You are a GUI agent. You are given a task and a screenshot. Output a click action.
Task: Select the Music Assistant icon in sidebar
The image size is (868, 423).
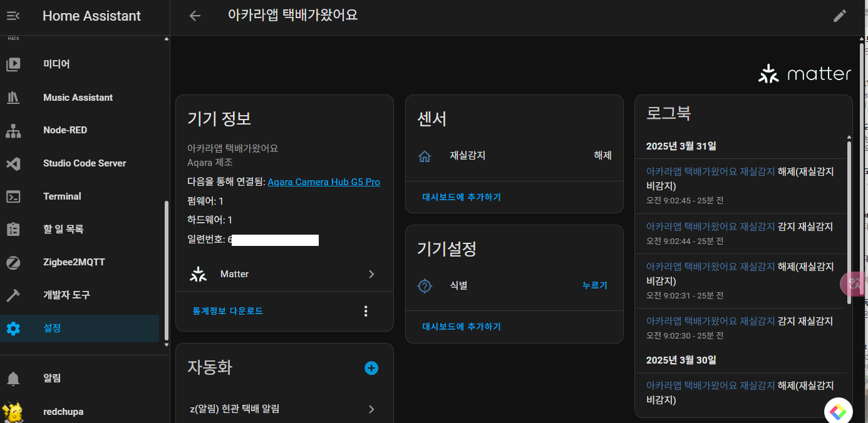coord(13,97)
